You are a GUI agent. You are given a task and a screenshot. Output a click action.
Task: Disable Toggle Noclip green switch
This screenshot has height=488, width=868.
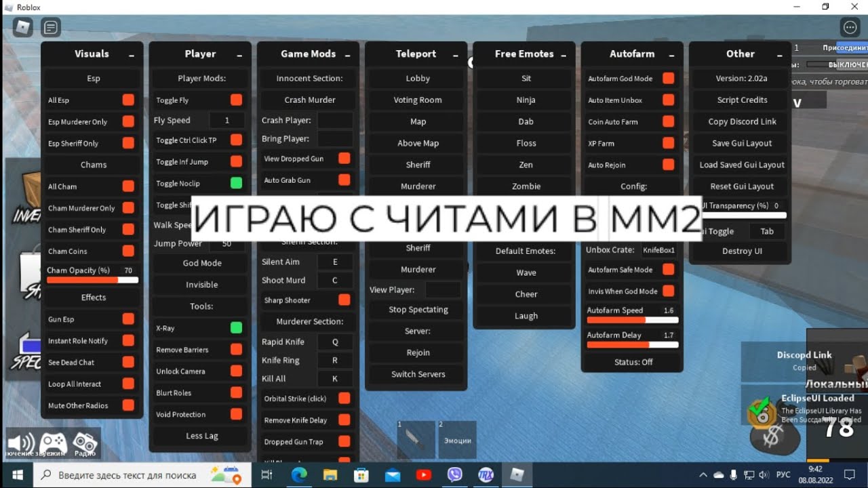(x=236, y=183)
